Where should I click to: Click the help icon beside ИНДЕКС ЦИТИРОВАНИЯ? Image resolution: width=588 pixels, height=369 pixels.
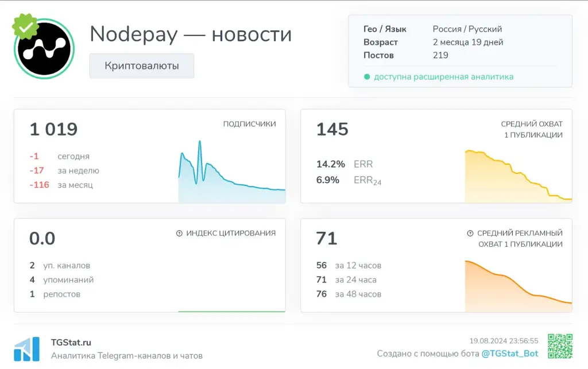(179, 234)
